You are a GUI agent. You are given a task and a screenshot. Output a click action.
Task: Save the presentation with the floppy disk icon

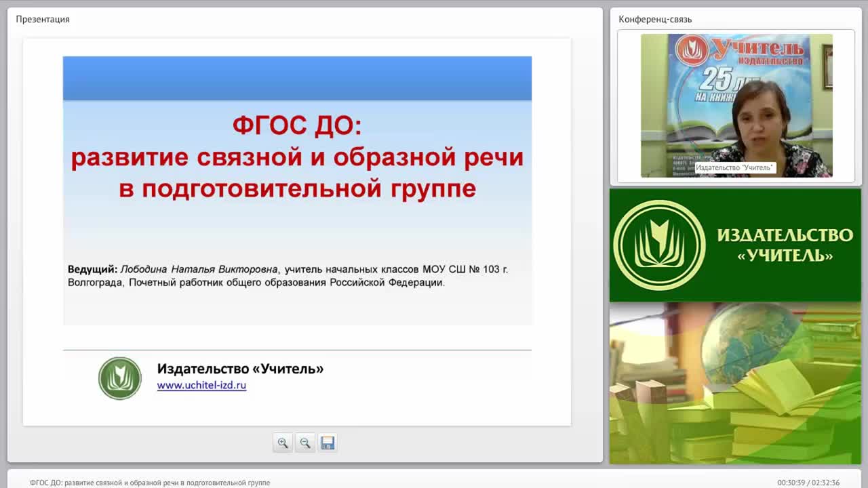(x=328, y=443)
